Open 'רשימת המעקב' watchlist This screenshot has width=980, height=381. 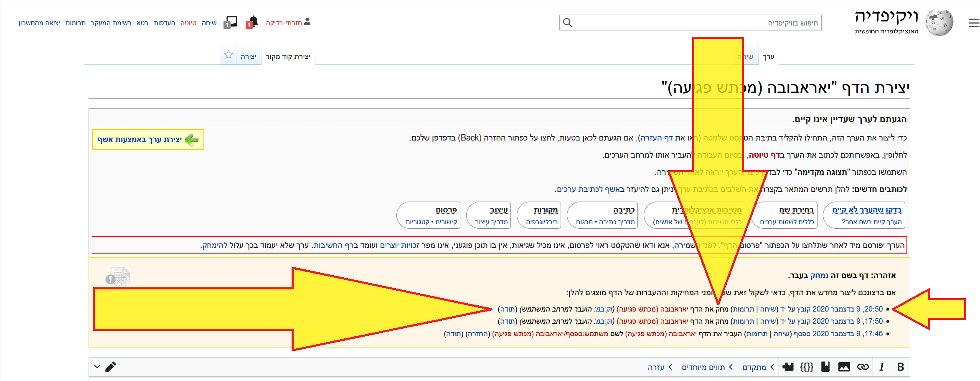pyautogui.click(x=111, y=23)
